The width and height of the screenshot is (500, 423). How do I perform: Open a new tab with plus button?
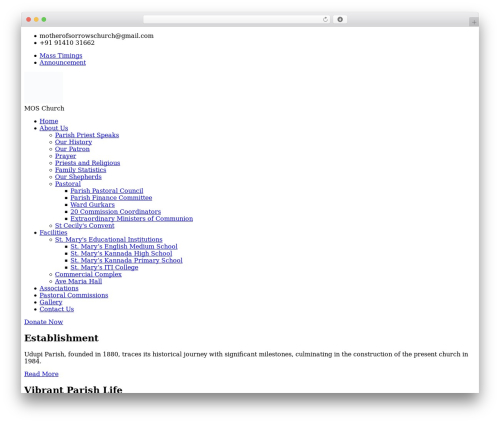pyautogui.click(x=474, y=22)
